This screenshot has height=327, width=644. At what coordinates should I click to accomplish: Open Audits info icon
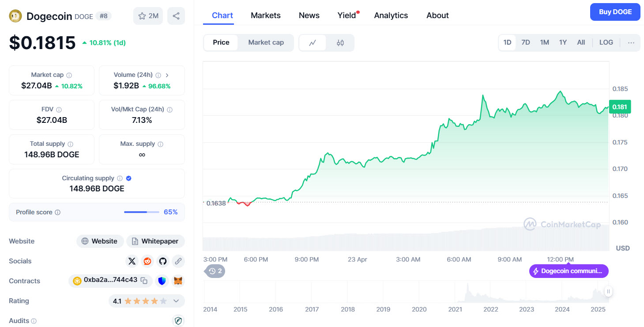coord(34,321)
